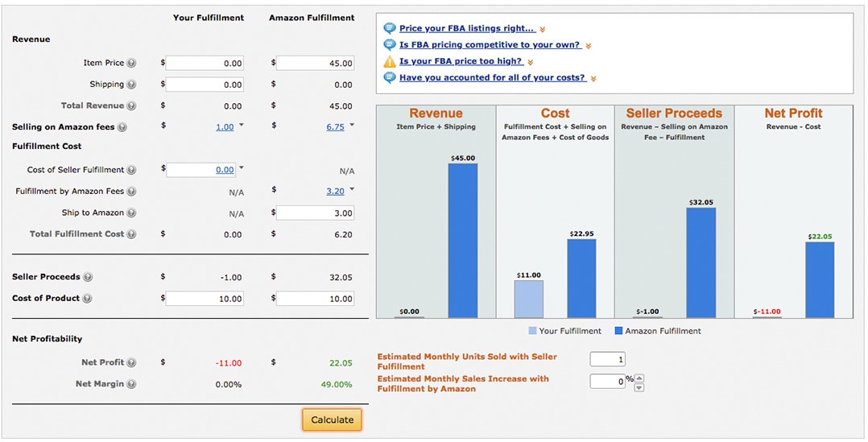The height and width of the screenshot is (442, 868).
Task: Click the info icon beside Total Revenue
Action: click(x=131, y=105)
